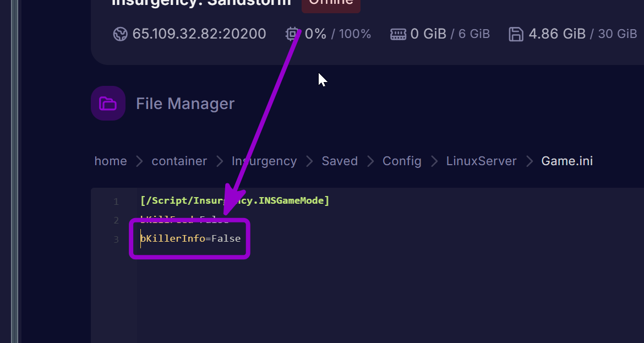Click the globe icon beside server IP address
This screenshot has height=343, width=644.
(x=121, y=34)
